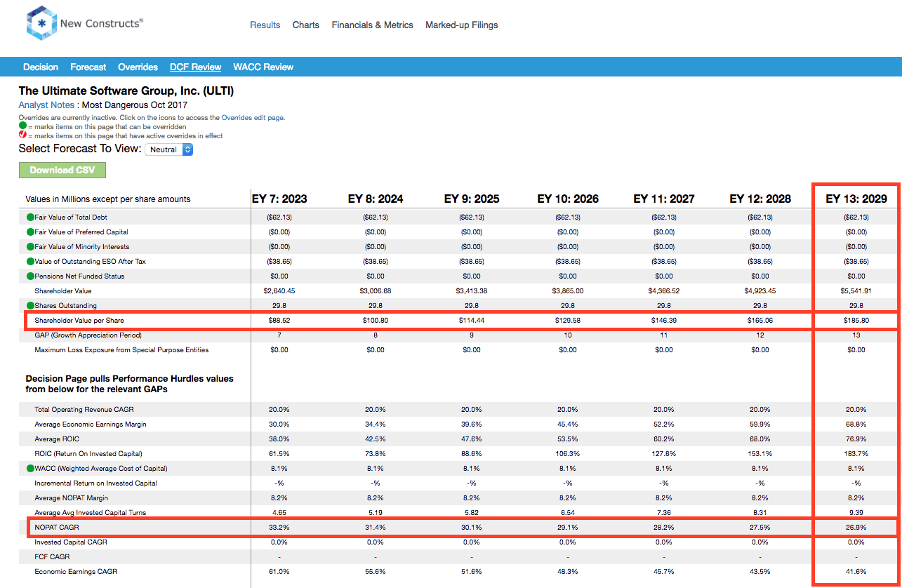The image size is (902, 588).
Task: Click override icon for Fair Value of Minority Interests
Action: tap(30, 246)
